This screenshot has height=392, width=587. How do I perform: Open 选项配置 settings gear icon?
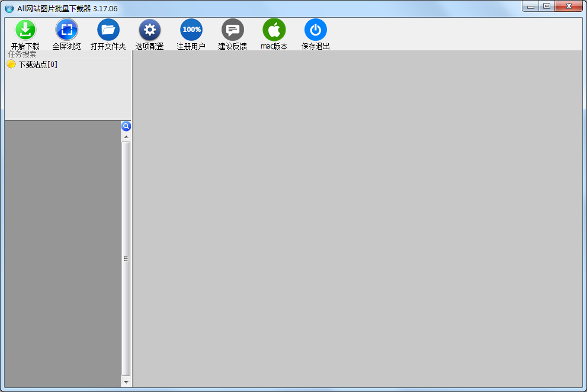pos(149,30)
